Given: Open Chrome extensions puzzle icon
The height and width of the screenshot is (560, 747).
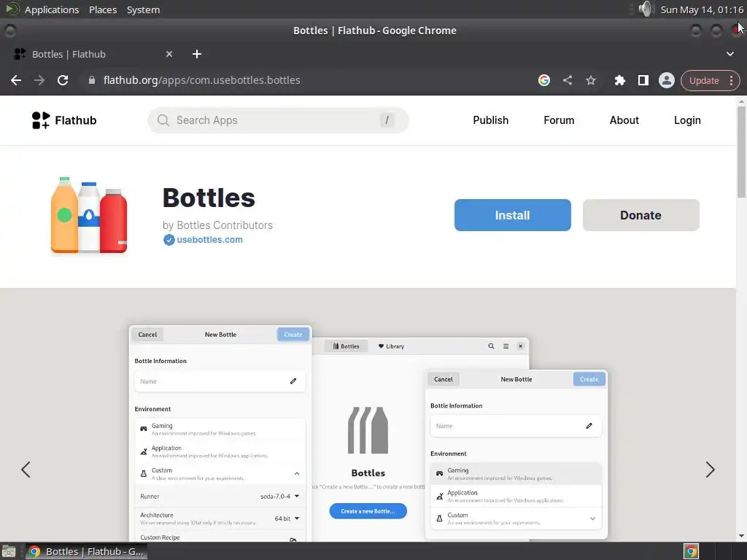Looking at the screenshot, I should click(620, 80).
